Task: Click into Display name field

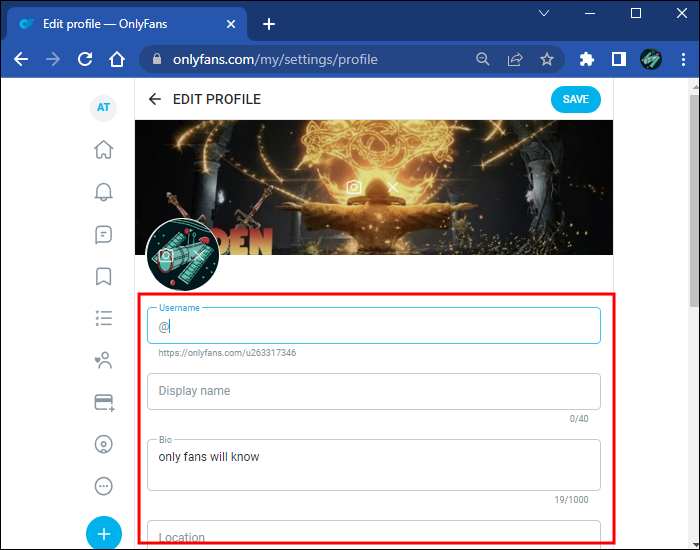Action: point(374,391)
